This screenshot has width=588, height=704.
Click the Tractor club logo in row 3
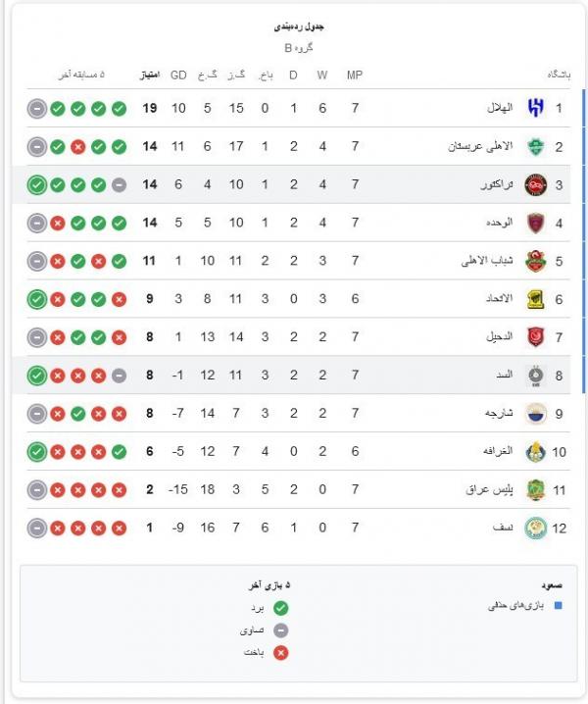(535, 184)
